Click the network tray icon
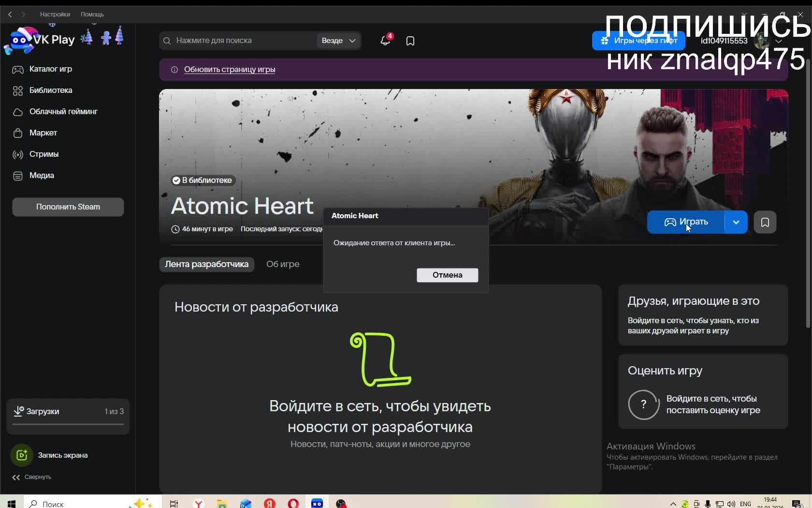Image resolution: width=812 pixels, height=508 pixels. click(x=720, y=504)
